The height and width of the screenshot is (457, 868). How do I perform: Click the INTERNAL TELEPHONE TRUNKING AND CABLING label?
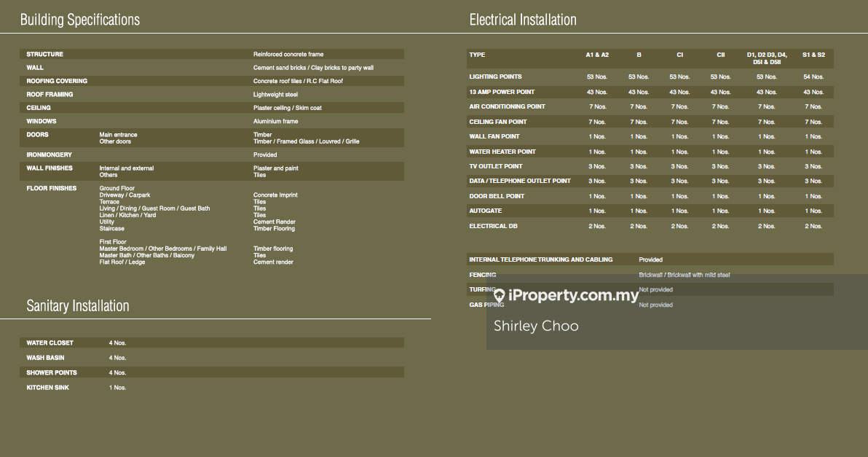coord(541,260)
